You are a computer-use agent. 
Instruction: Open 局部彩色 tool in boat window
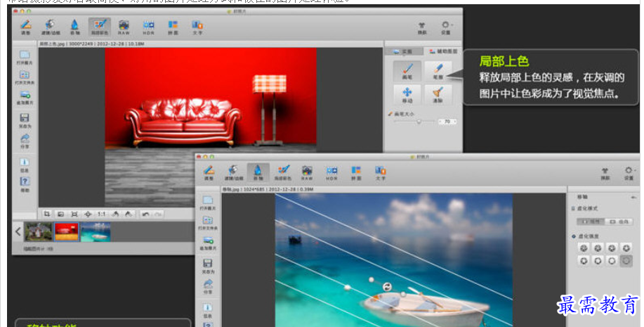(282, 173)
